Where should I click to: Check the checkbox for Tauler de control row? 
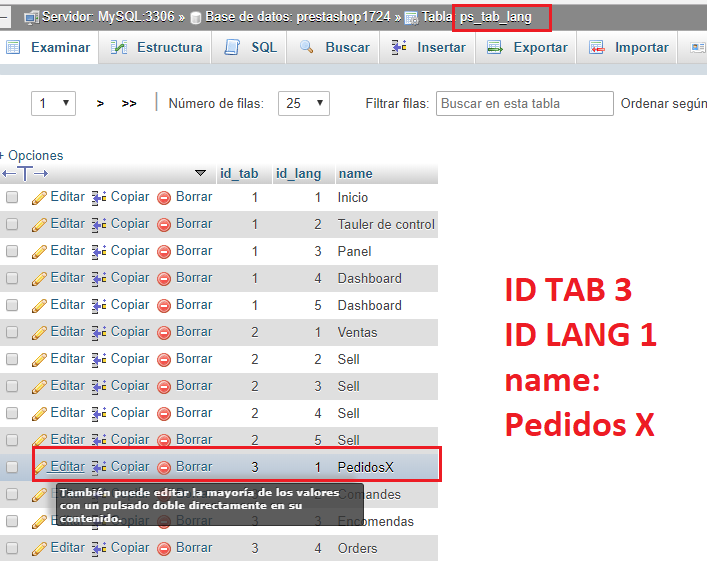pos(12,224)
